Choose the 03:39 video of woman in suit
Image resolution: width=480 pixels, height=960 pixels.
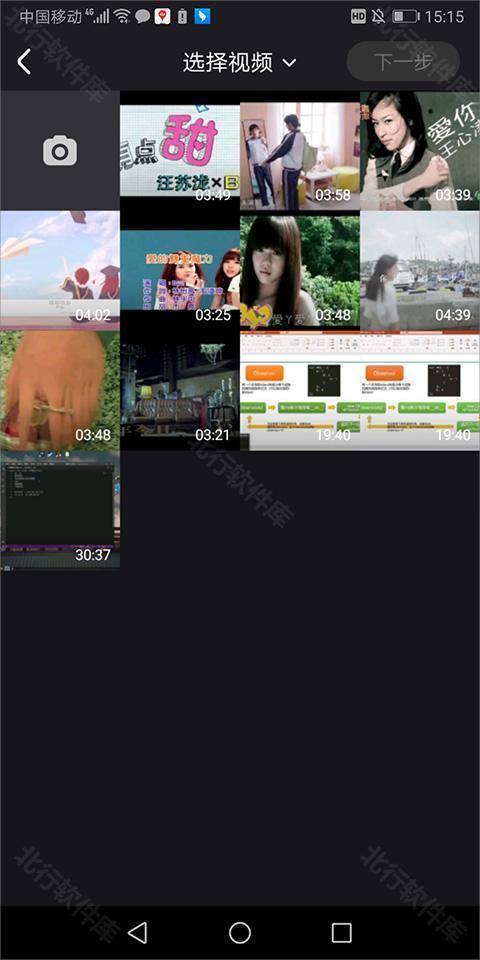(x=420, y=151)
